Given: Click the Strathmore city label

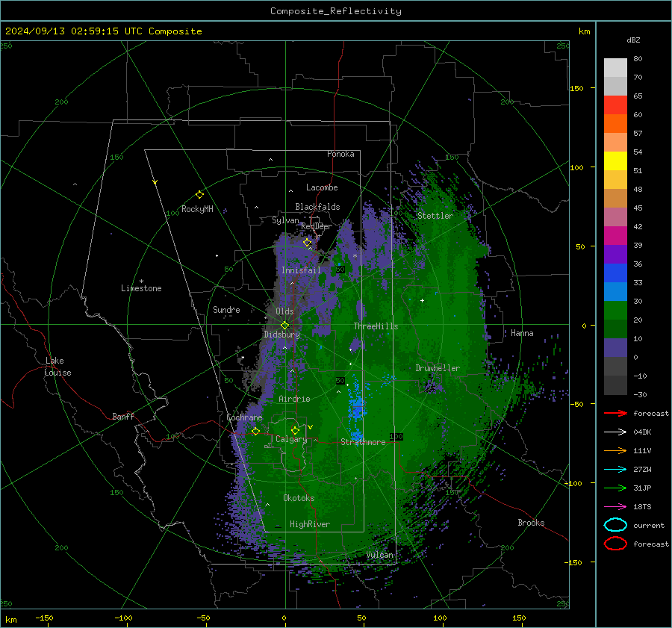Looking at the screenshot, I should tap(363, 442).
